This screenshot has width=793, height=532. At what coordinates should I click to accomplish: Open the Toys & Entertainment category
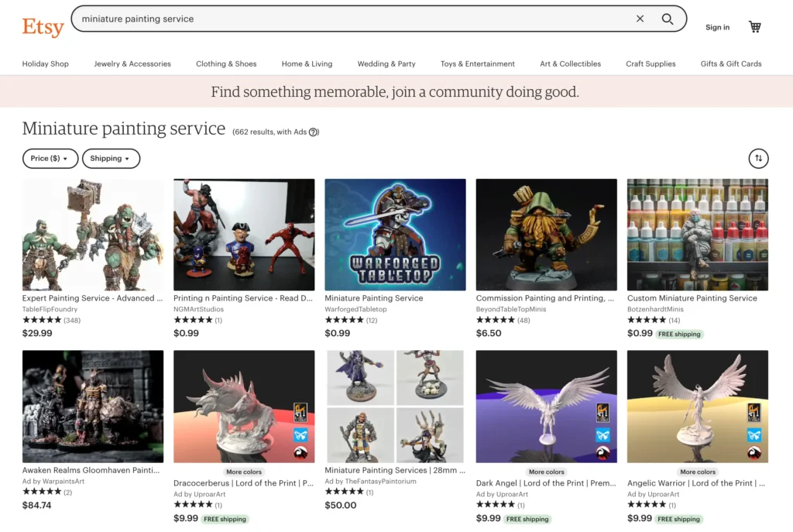point(477,63)
